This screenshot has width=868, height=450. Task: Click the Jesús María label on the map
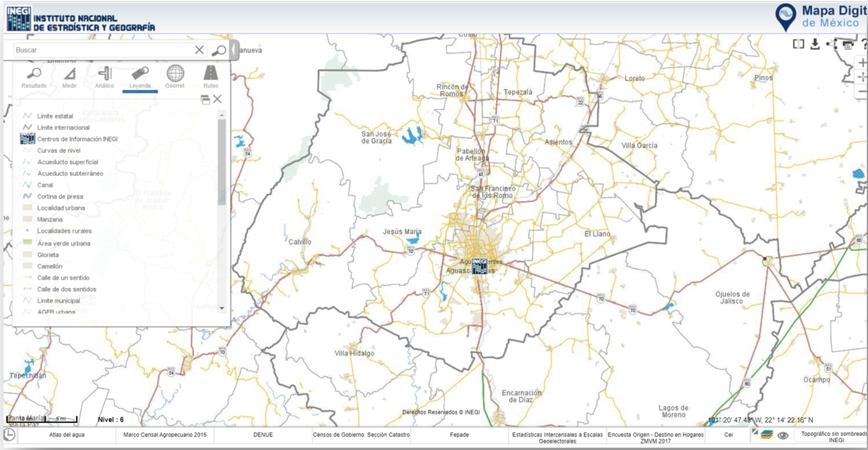point(402,231)
